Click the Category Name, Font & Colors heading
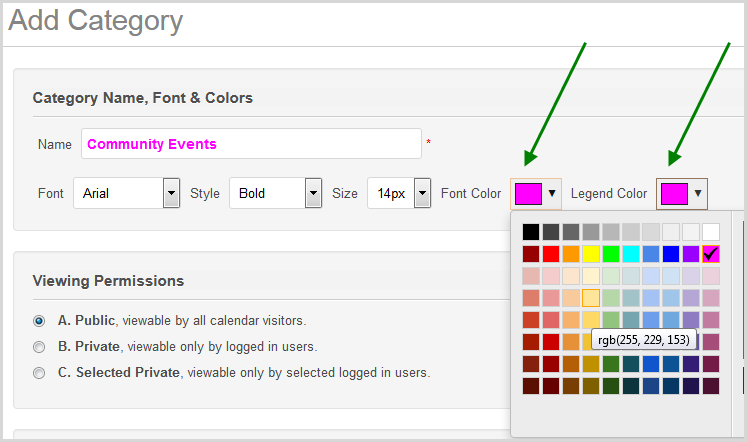747x442 pixels. pyautogui.click(x=142, y=98)
